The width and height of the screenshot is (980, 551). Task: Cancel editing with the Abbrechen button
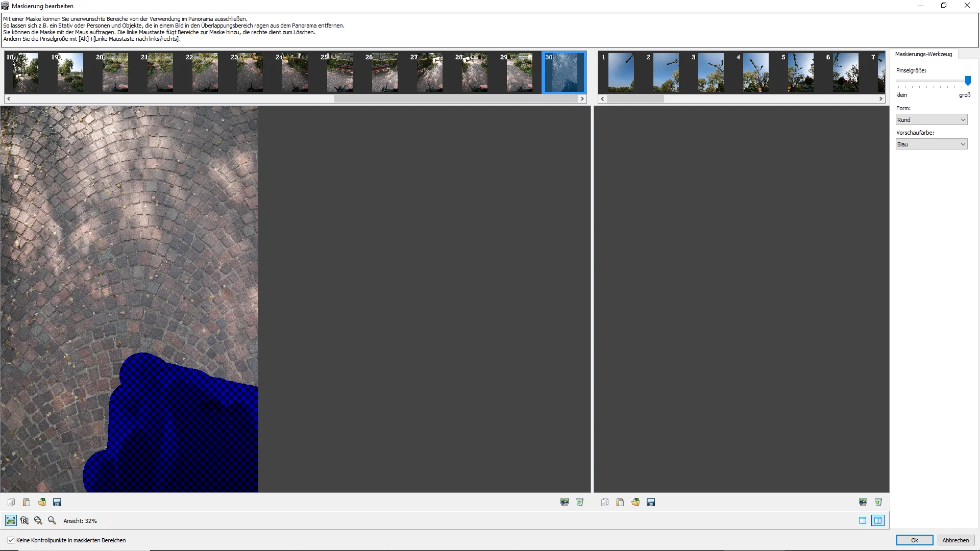click(955, 540)
